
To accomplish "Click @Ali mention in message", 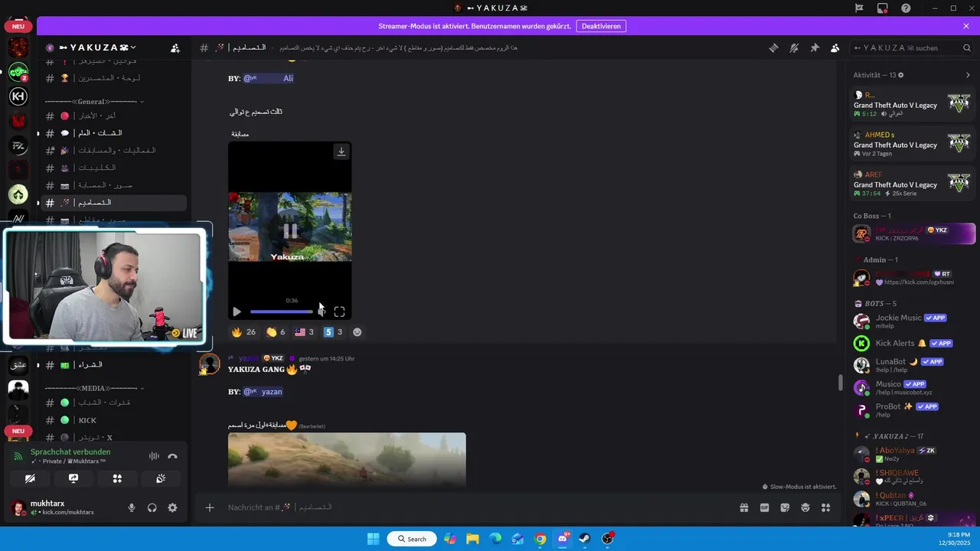I will [x=269, y=78].
